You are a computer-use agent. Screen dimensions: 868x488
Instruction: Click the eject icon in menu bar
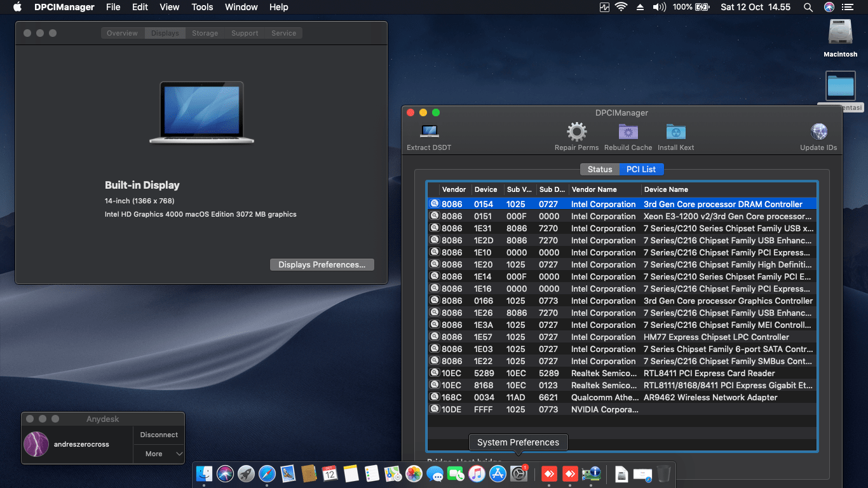coord(640,7)
